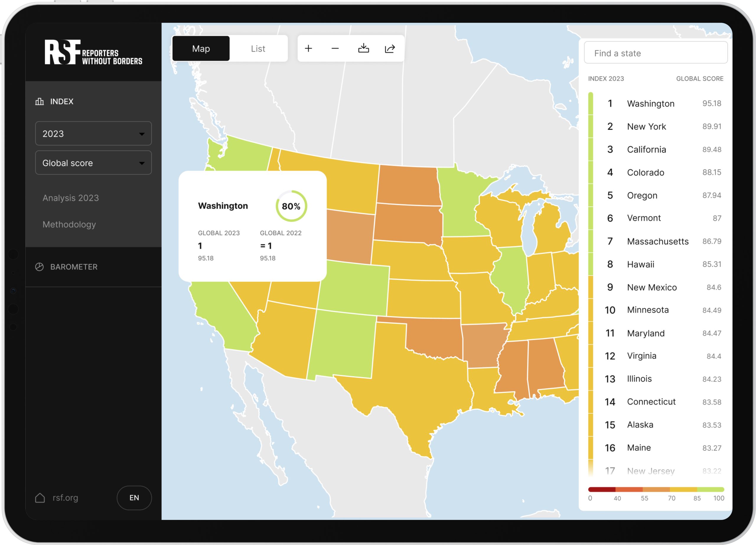
Task: Click the RSF Reporters Without Borders logo
Action: 93,52
